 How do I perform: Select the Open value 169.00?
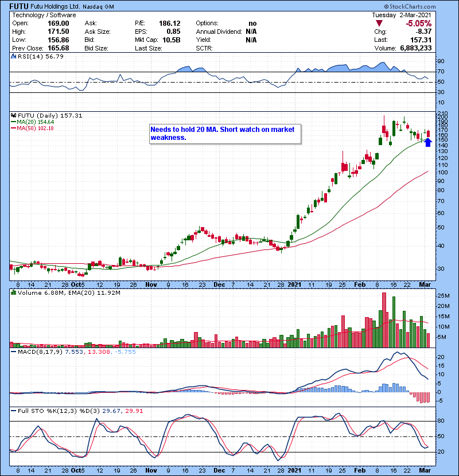(x=59, y=24)
